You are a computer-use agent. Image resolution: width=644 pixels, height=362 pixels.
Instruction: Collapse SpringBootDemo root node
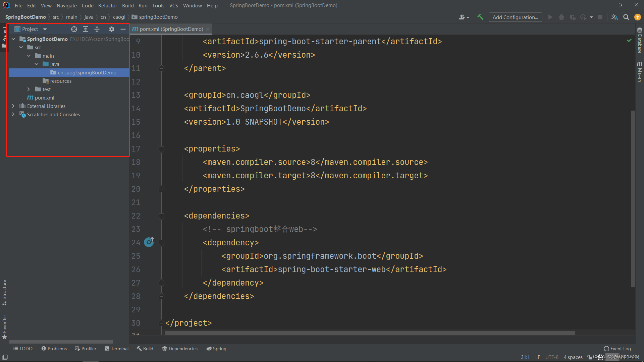(13, 39)
